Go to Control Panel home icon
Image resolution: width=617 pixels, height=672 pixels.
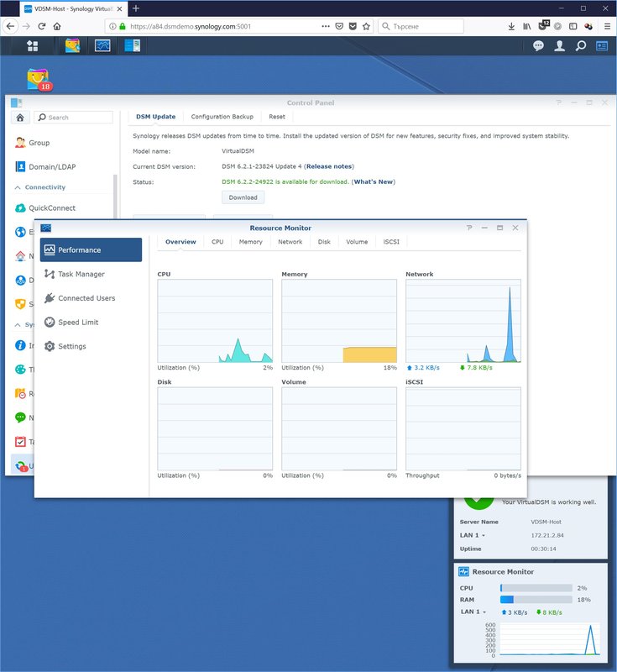pyautogui.click(x=20, y=118)
